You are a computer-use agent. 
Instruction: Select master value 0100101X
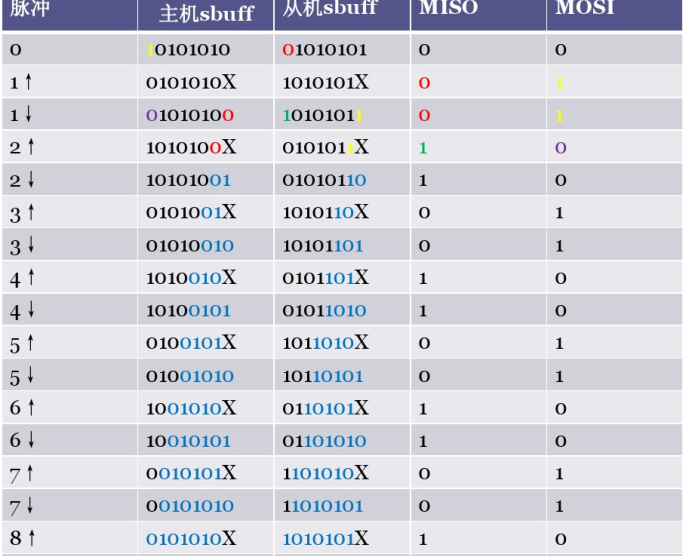tap(191, 343)
